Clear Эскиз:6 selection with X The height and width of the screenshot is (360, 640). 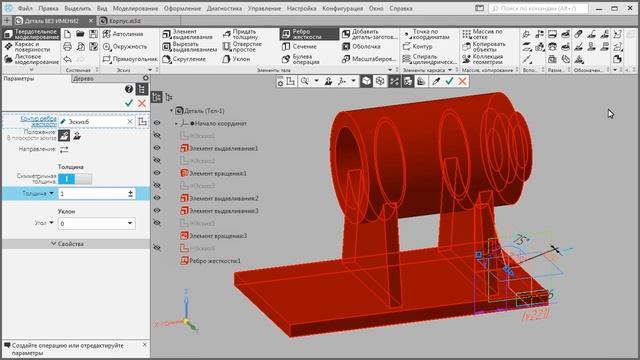(130, 122)
